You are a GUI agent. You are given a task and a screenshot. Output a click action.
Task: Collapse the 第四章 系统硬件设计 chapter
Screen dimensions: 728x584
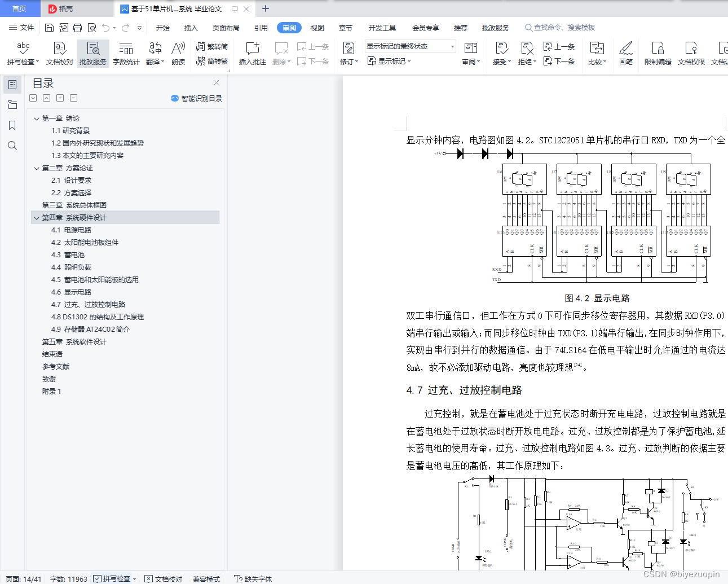(x=37, y=217)
